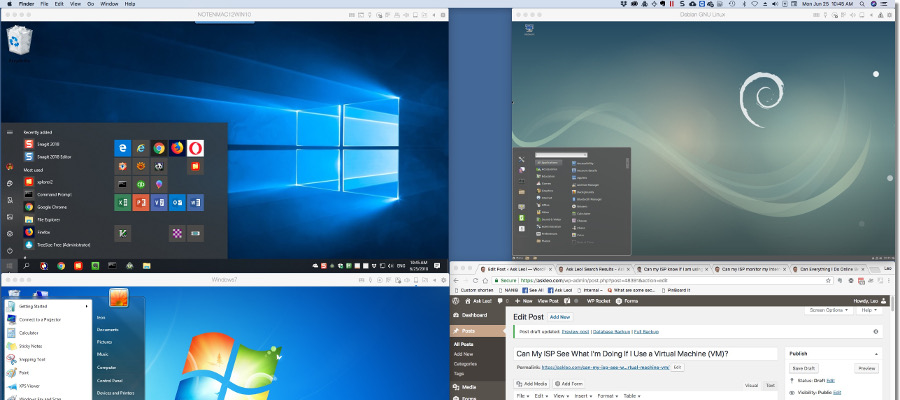Viewport: 900px width, 400px height.
Task: Launch TreeSize Free (Administrator) from Start
Action: coord(57,245)
